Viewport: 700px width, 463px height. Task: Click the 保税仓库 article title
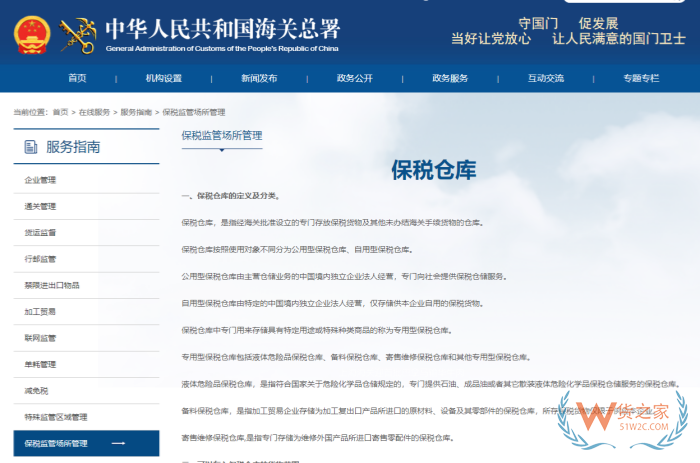(434, 170)
